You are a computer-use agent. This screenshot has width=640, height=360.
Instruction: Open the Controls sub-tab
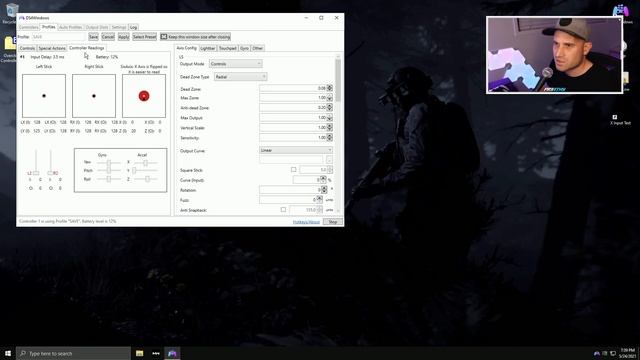pyautogui.click(x=27, y=48)
